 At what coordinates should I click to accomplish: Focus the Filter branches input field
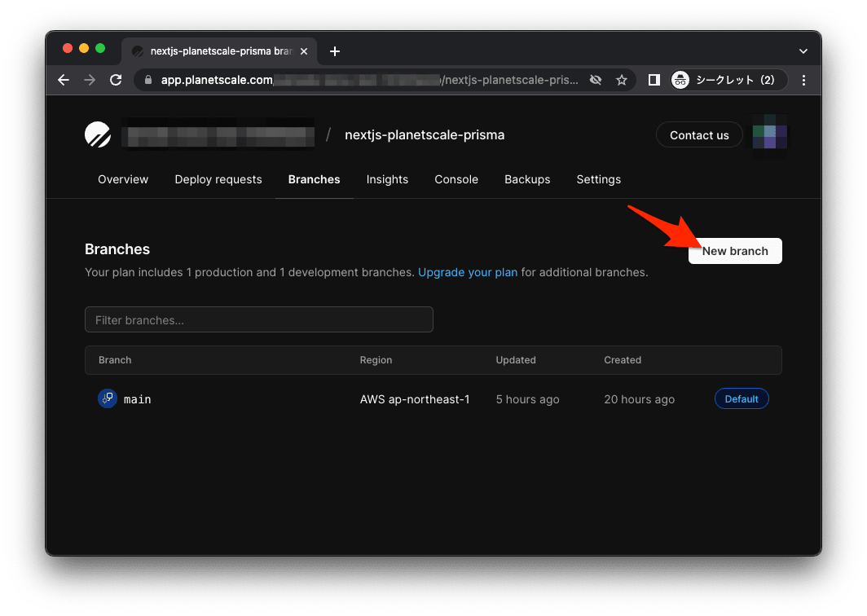click(x=259, y=319)
